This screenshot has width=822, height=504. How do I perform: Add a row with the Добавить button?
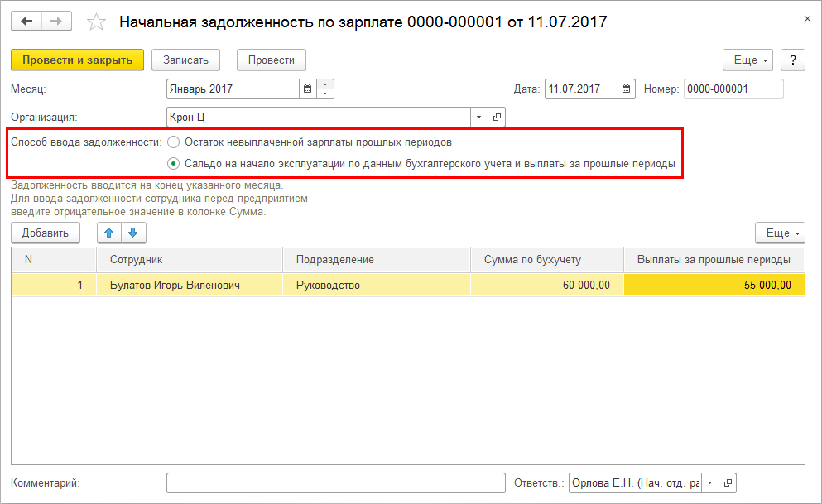[45, 233]
